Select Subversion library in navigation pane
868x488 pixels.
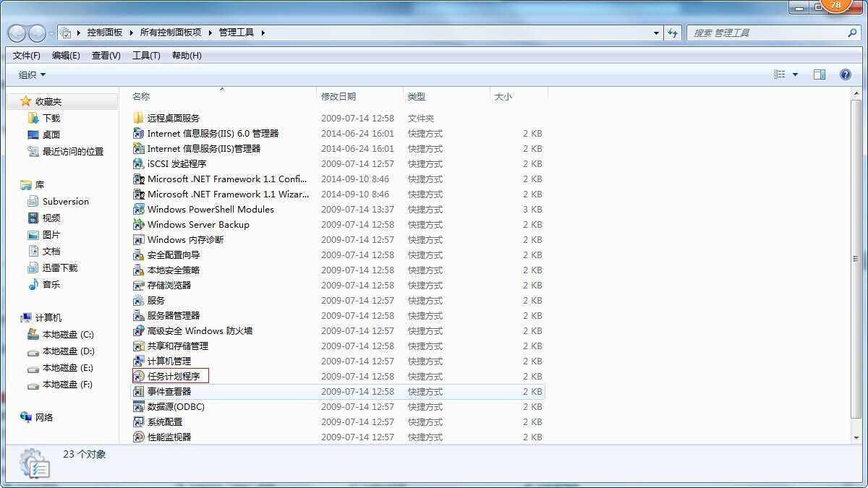[66, 201]
